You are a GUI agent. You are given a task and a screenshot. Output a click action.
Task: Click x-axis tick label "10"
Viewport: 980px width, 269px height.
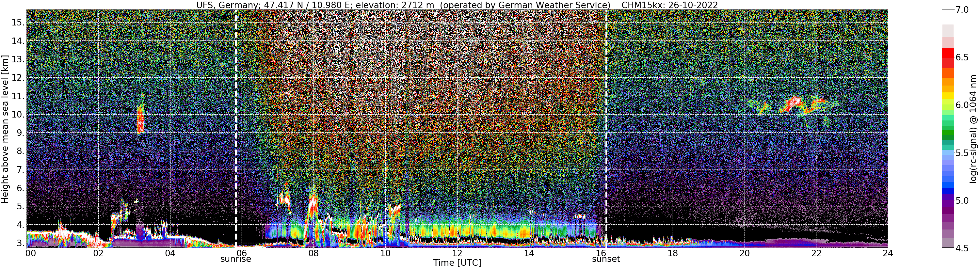click(385, 253)
